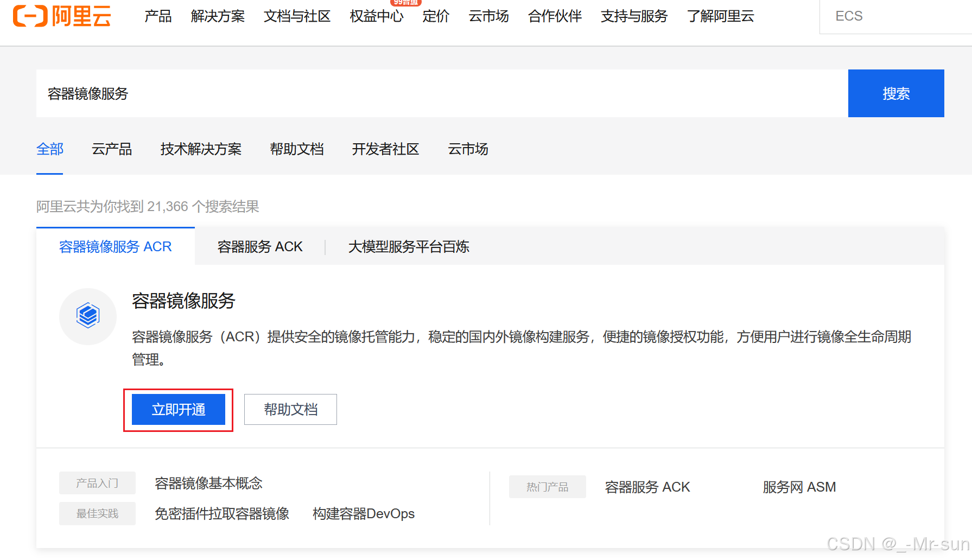Open the 文档与社区 menu
Screen dimensions: 972x560
pos(297,16)
